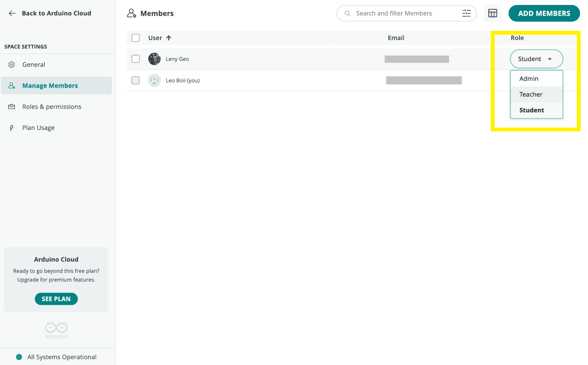This screenshot has height=365, width=588.
Task: Toggle the select-all members checkbox
Action: tap(135, 38)
